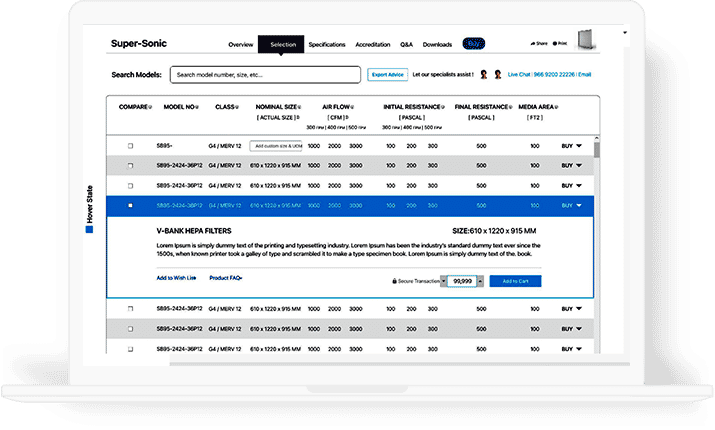Open quantity dropdown arrow right of 99,999
This screenshot has width=715, height=430.
click(x=480, y=282)
